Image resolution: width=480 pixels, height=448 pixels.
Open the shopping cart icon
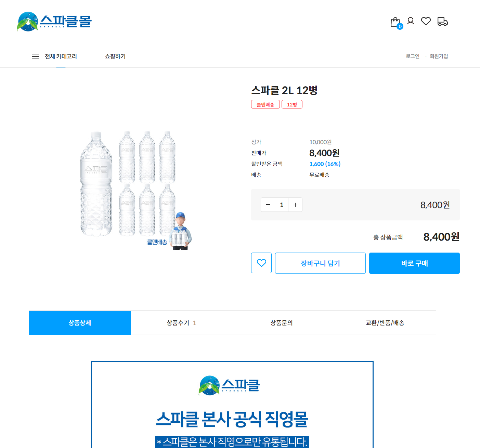coord(394,21)
